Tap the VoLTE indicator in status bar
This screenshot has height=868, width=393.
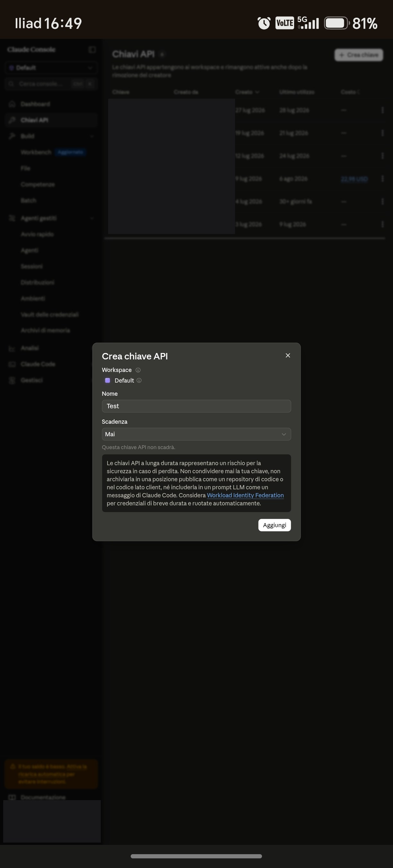[x=285, y=23]
